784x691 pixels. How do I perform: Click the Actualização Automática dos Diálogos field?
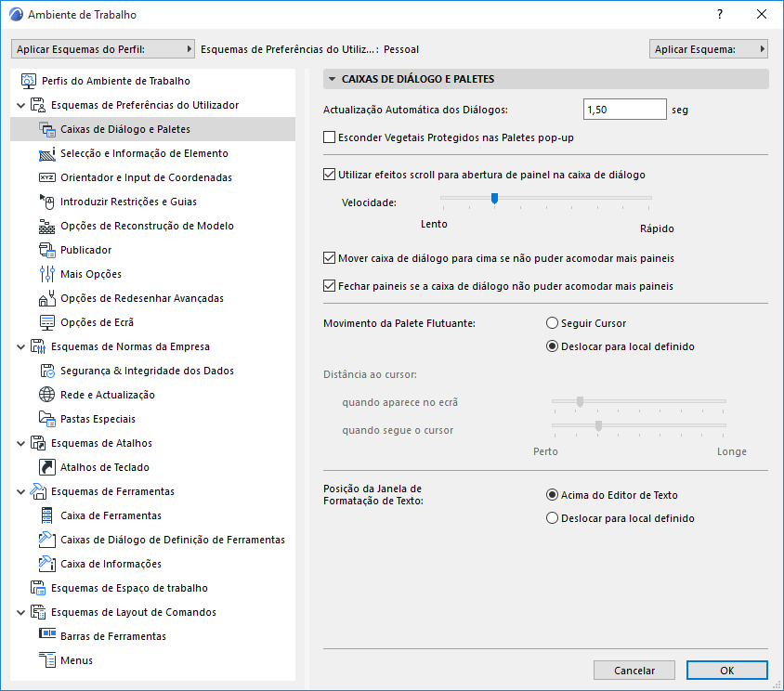point(624,110)
